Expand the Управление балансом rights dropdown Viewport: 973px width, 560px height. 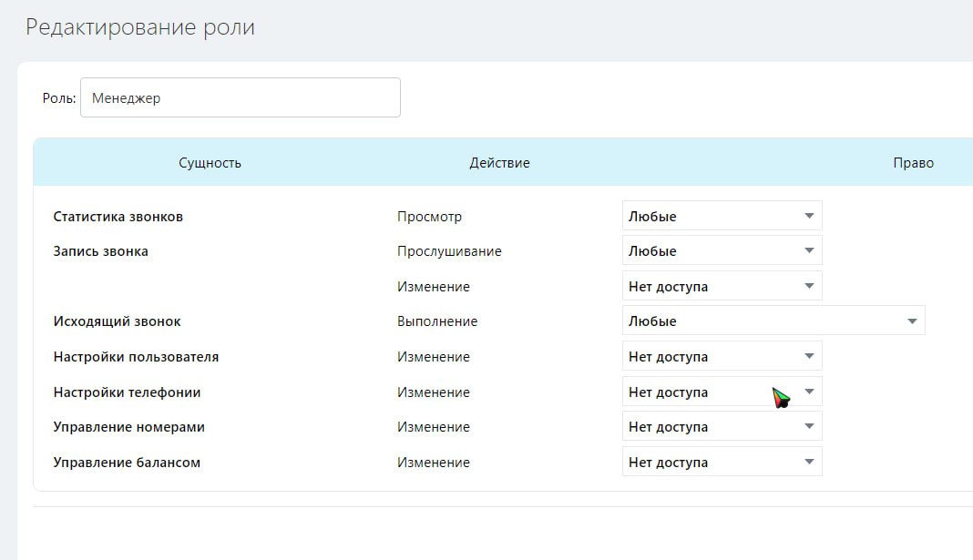(x=722, y=463)
